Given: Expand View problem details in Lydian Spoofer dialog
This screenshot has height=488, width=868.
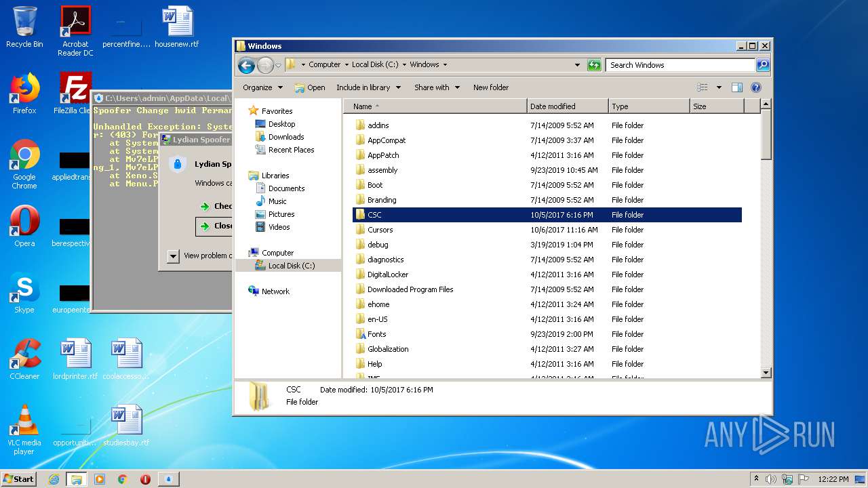Looking at the screenshot, I should click(173, 256).
